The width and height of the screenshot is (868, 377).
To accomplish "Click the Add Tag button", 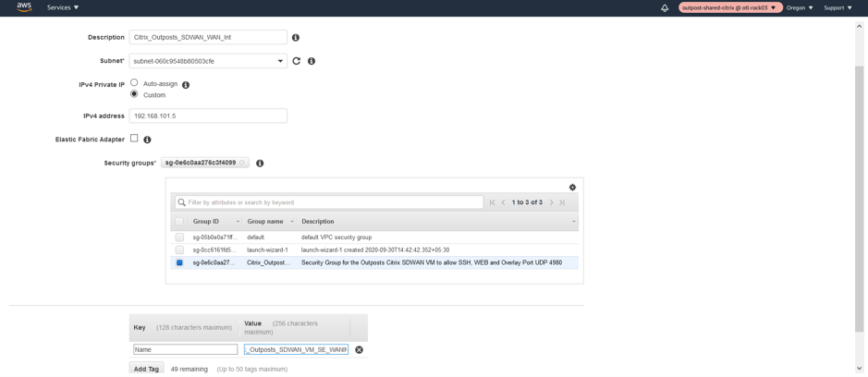I will 147,369.
